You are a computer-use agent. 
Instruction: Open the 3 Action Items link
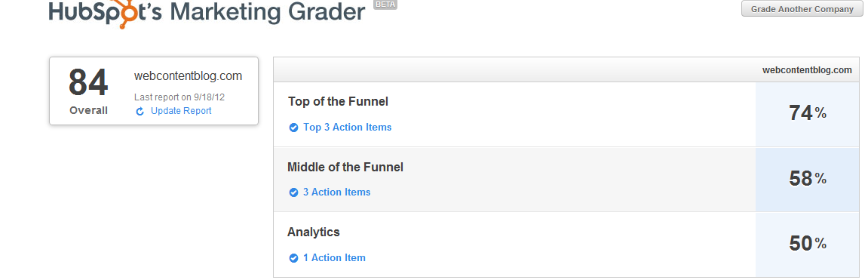pyautogui.click(x=336, y=192)
